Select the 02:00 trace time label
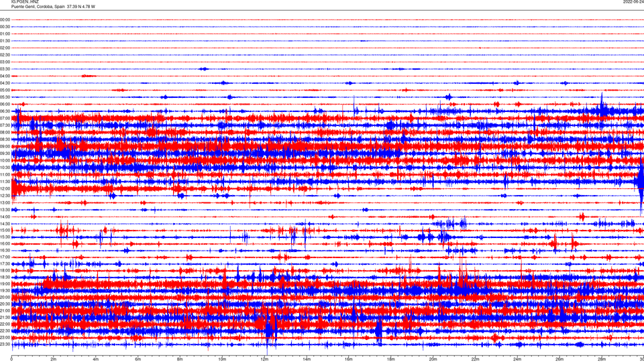Viewport: 644px width, 362px height. pos(5,48)
